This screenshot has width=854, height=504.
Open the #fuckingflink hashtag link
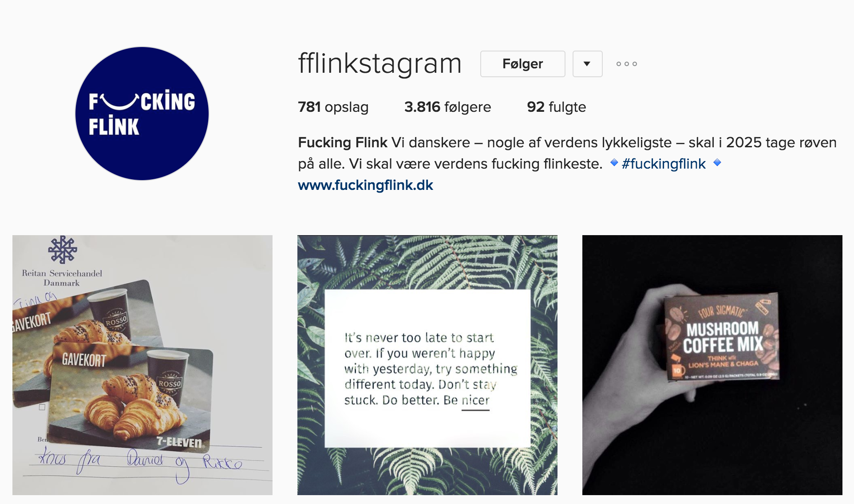coord(664,164)
